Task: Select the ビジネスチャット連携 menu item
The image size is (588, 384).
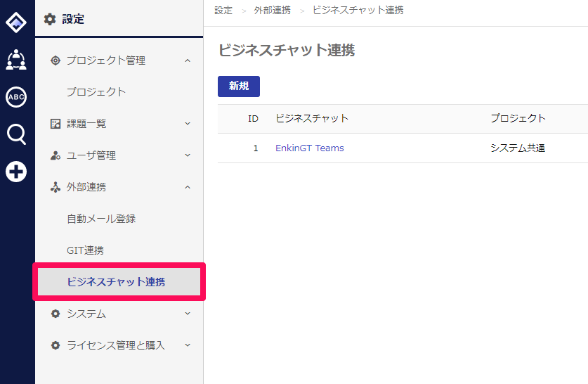Action: tap(119, 281)
